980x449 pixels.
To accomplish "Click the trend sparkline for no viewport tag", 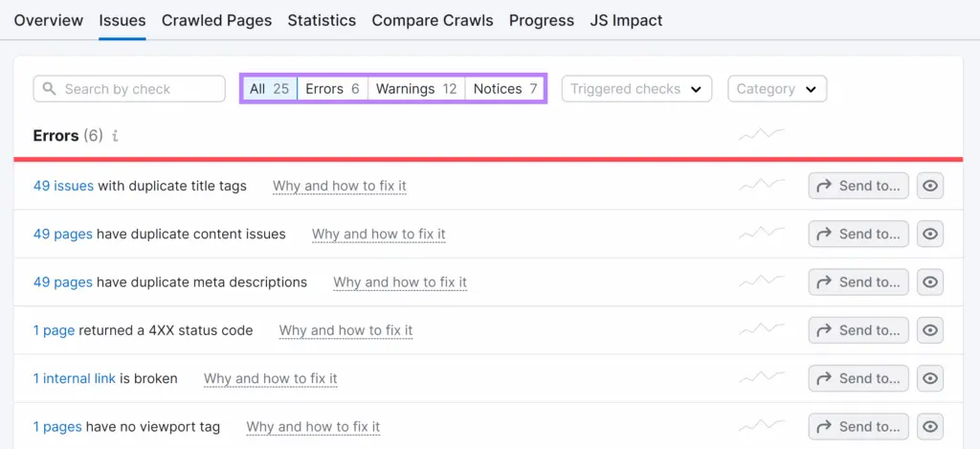I will (762, 425).
